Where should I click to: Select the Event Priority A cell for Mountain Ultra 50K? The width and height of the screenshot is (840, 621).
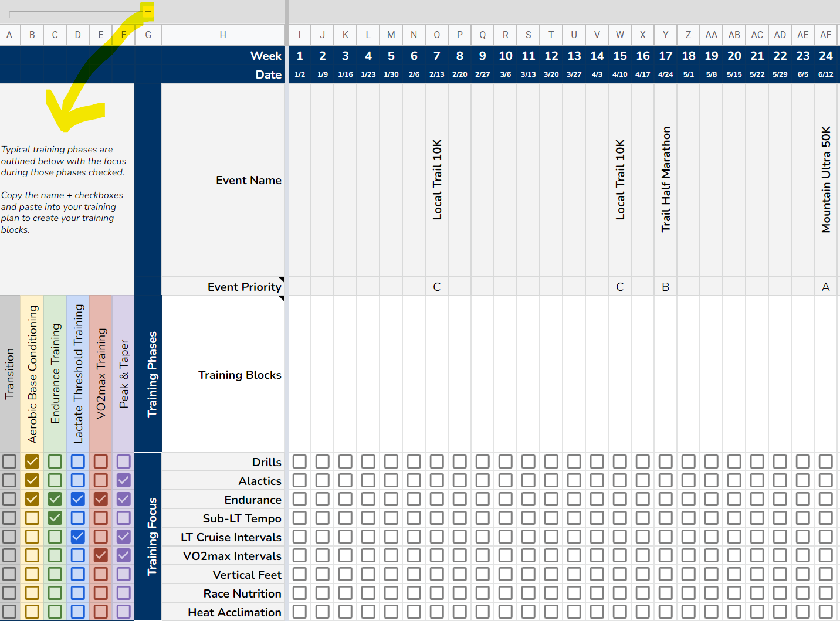[x=825, y=287]
